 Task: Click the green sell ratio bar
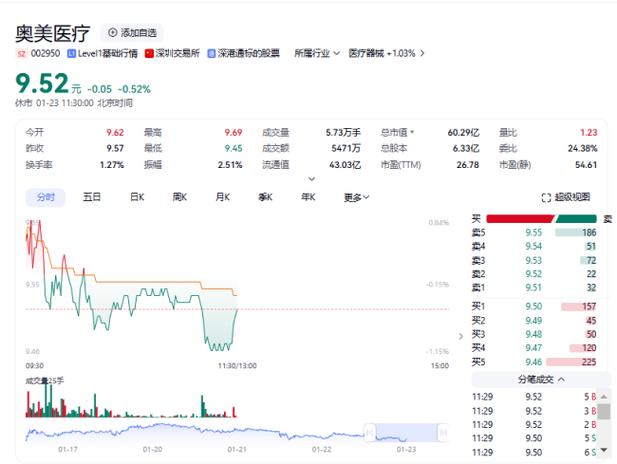[576, 219]
